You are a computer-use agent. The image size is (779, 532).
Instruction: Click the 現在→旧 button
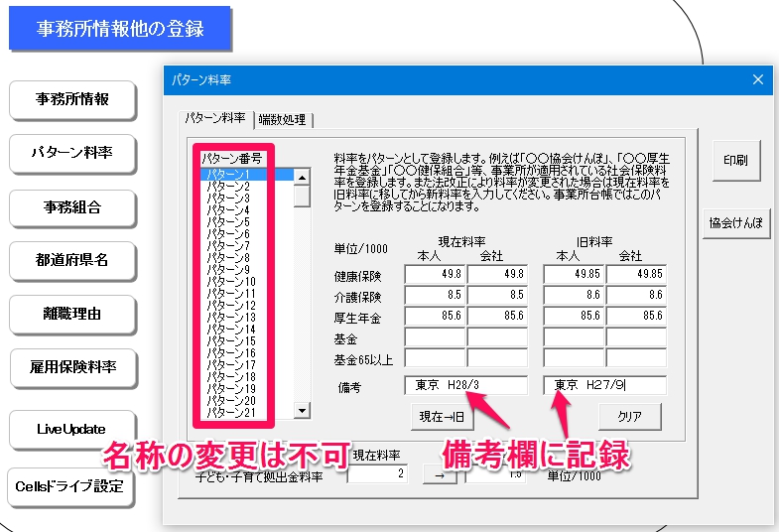(x=443, y=417)
